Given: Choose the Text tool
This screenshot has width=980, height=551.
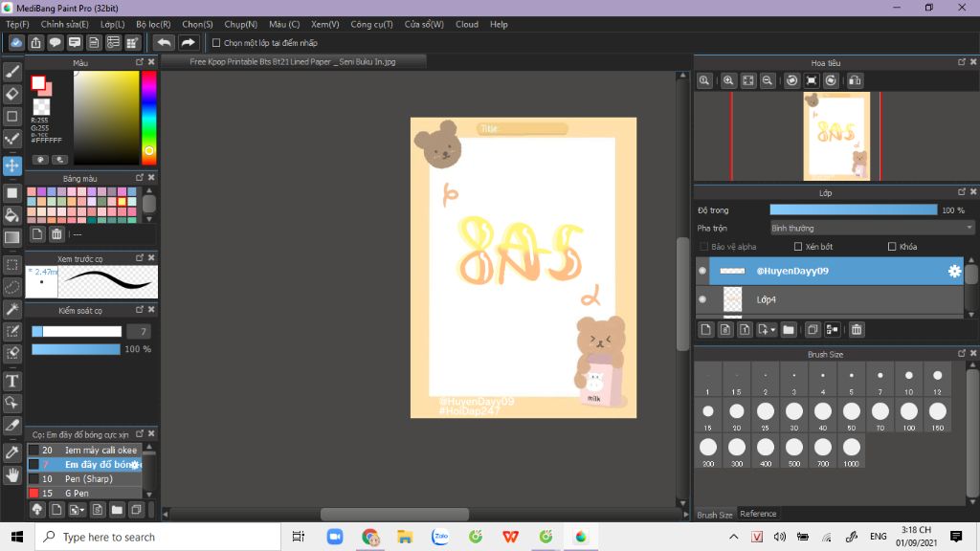Looking at the screenshot, I should click(x=12, y=381).
